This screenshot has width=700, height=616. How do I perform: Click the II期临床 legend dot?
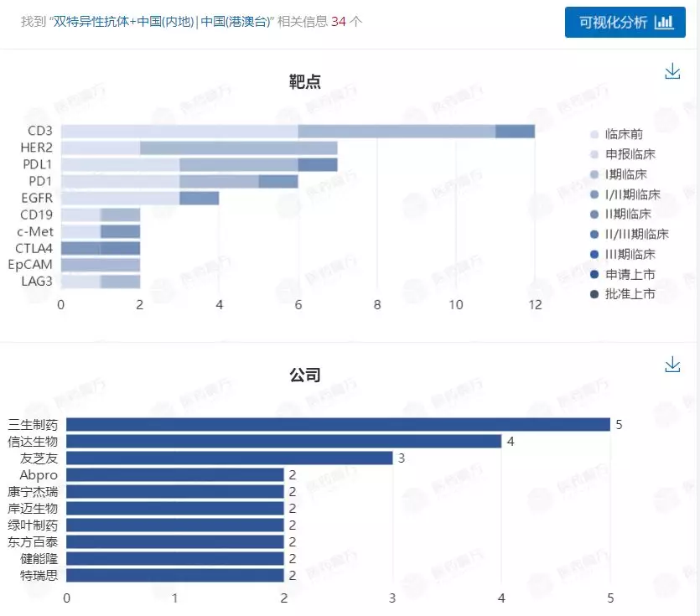coord(594,215)
